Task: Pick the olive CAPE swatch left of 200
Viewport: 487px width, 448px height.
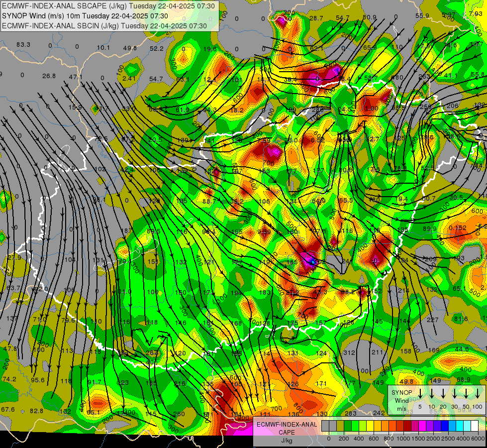Action: click(x=340, y=426)
